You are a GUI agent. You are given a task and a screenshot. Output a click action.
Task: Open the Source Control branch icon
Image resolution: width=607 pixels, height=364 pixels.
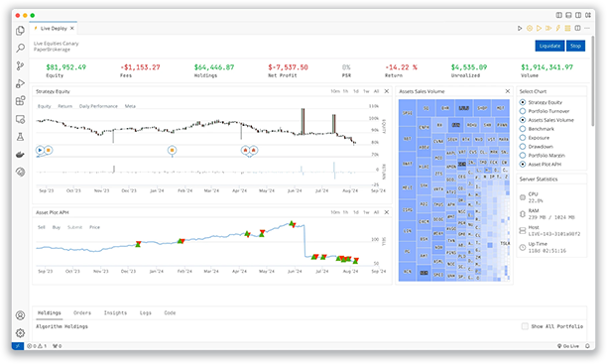point(20,65)
